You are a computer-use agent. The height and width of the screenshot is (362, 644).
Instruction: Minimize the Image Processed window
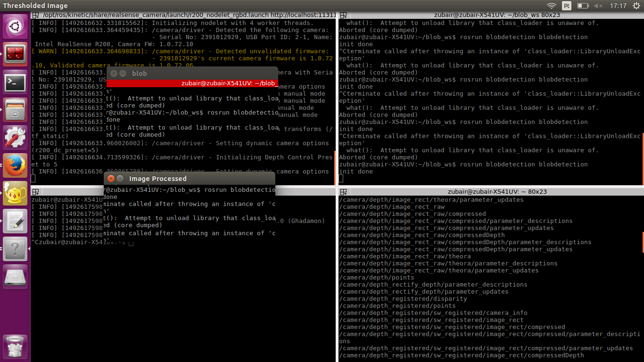pos(120,179)
